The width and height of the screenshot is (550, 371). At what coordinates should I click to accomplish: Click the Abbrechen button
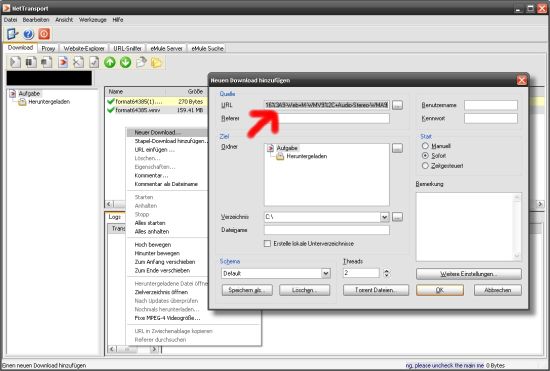tap(498, 290)
